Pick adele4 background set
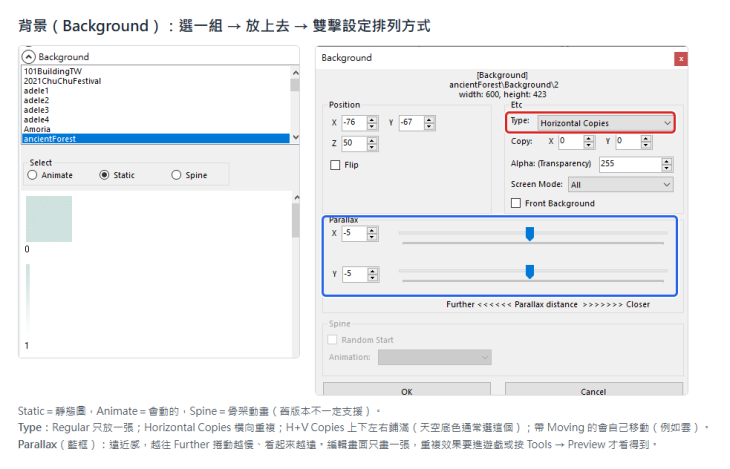The width and height of the screenshot is (730, 469). tap(155, 120)
